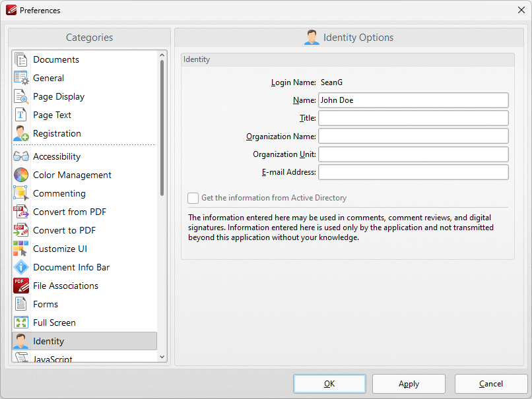The height and width of the screenshot is (399, 532).
Task: Click the Name field containing John Doe
Action: [x=413, y=100]
